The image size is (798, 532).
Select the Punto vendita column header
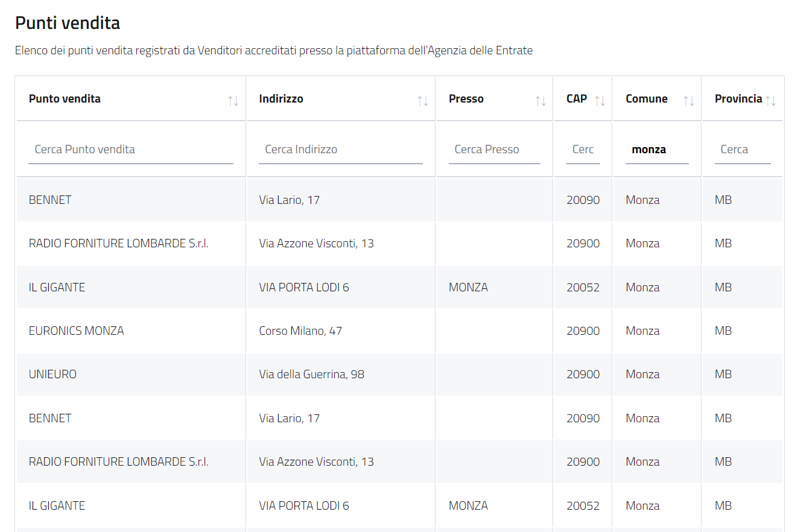(65, 99)
